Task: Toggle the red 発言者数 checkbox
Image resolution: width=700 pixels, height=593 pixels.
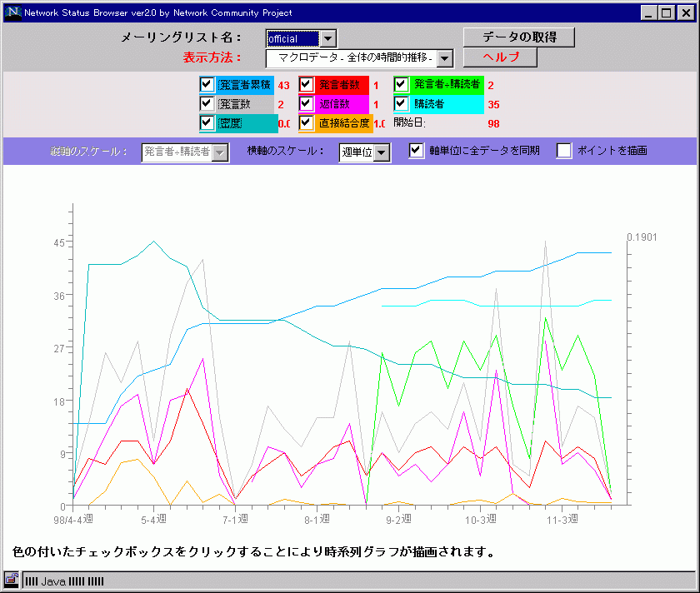Action: pyautogui.click(x=306, y=85)
